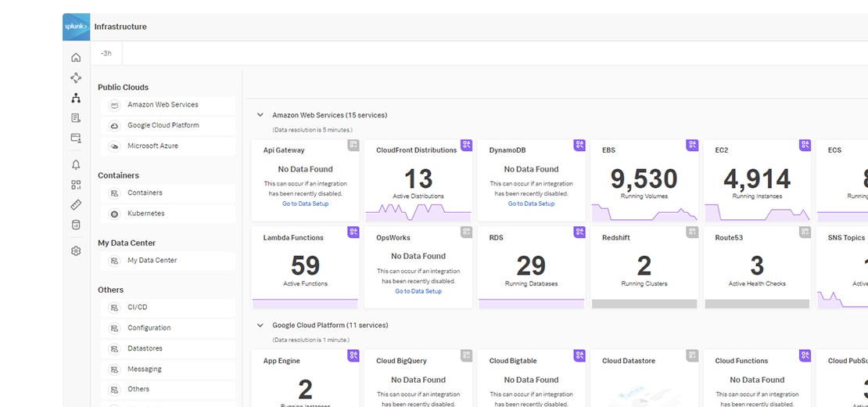Viewport: 868px width, 407px height.
Task: Select My Data Center item in sidebar
Action: 167,261
